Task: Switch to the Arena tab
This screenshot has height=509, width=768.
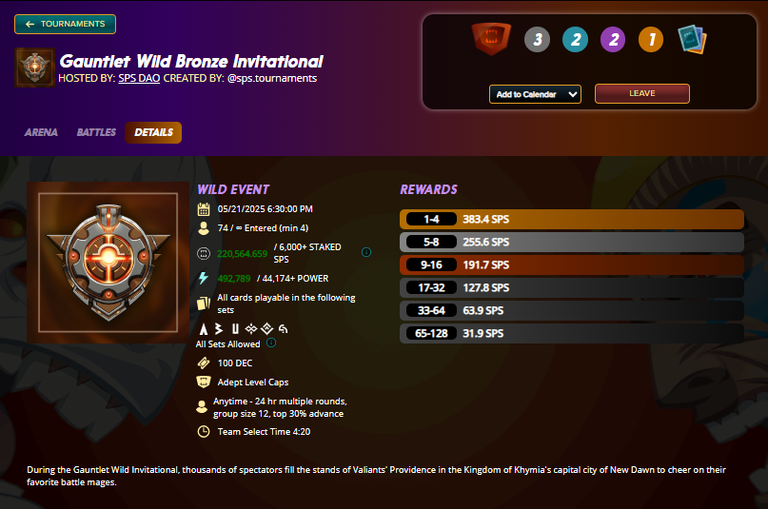Action: [x=41, y=132]
